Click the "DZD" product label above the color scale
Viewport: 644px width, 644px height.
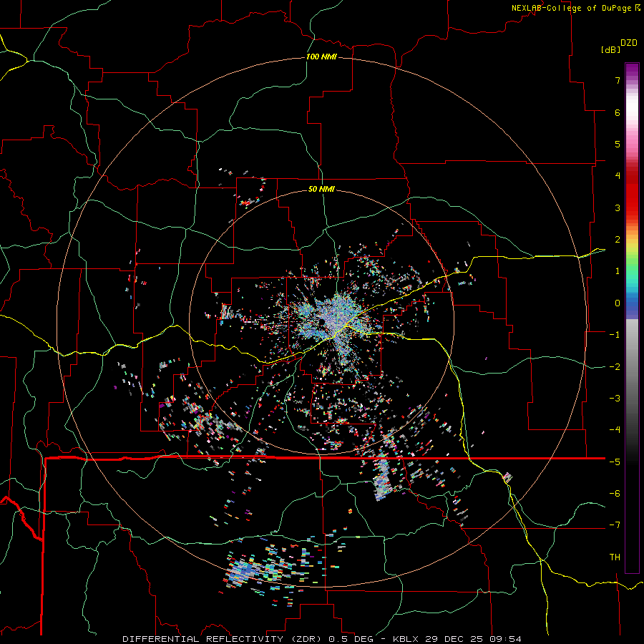628,43
